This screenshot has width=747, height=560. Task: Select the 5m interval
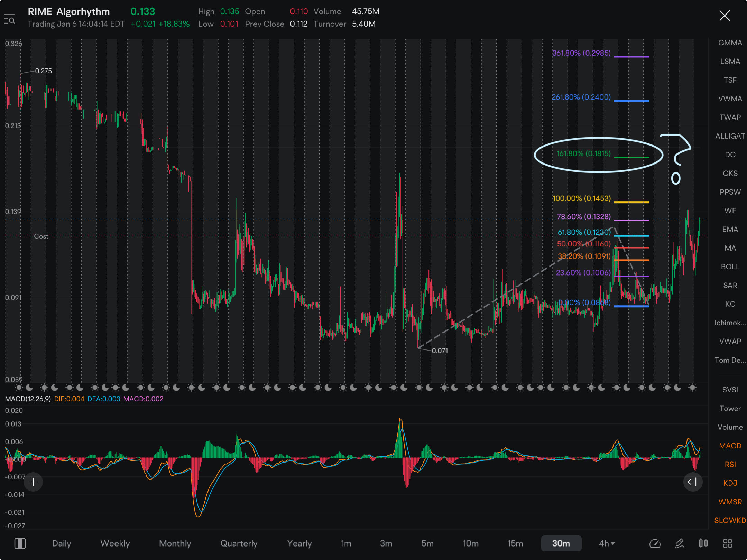[x=427, y=543]
